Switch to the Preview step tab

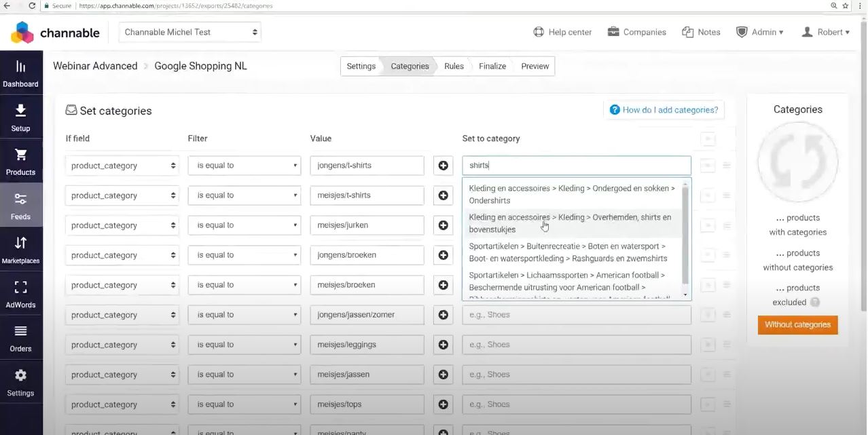point(535,67)
